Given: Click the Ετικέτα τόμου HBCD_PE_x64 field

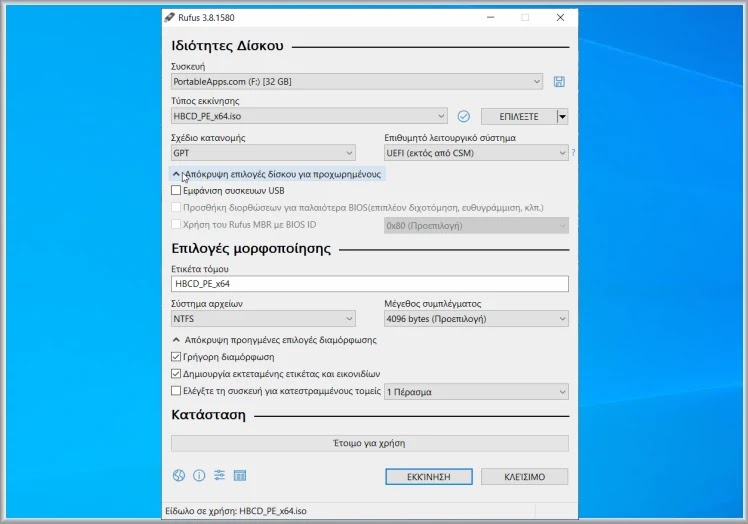Looking at the screenshot, I should point(370,283).
